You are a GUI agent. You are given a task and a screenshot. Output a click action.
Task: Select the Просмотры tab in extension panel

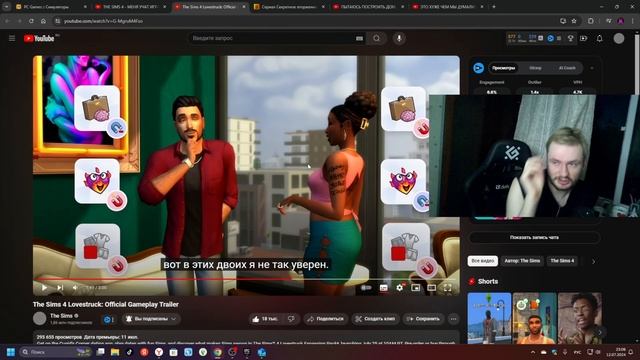(503, 68)
